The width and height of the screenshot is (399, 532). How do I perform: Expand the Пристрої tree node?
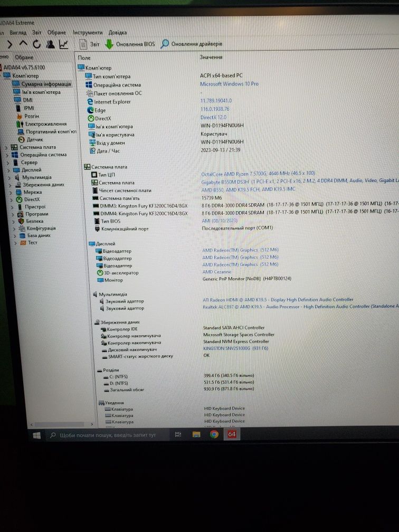point(12,207)
